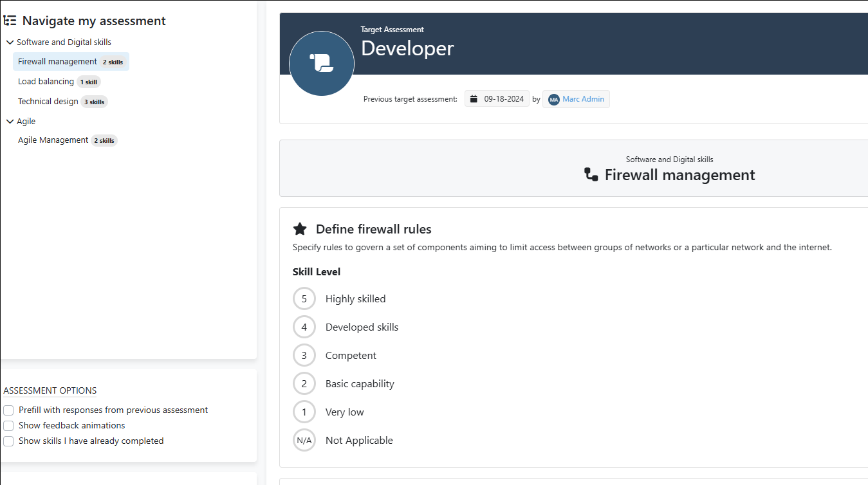This screenshot has height=485, width=868.
Task: Mark the skill as N/A Not Applicable
Action: pos(304,440)
